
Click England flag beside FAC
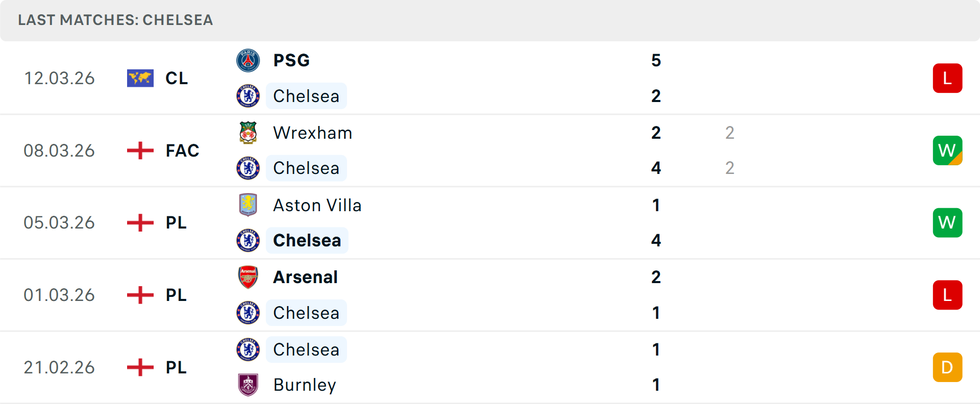point(140,150)
